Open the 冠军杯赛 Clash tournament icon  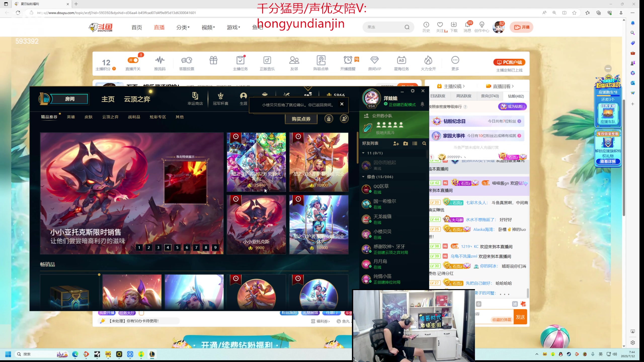221,98
